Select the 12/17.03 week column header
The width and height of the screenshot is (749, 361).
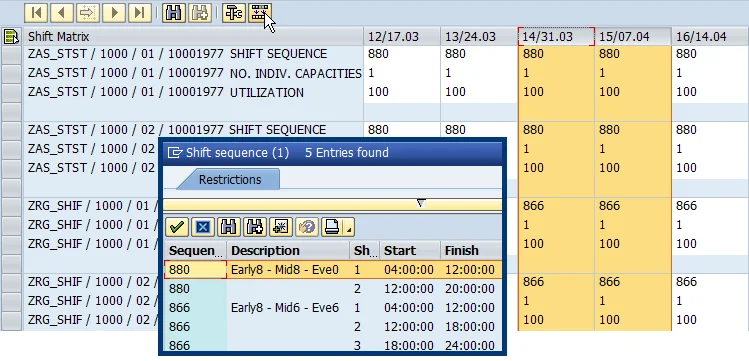click(402, 37)
